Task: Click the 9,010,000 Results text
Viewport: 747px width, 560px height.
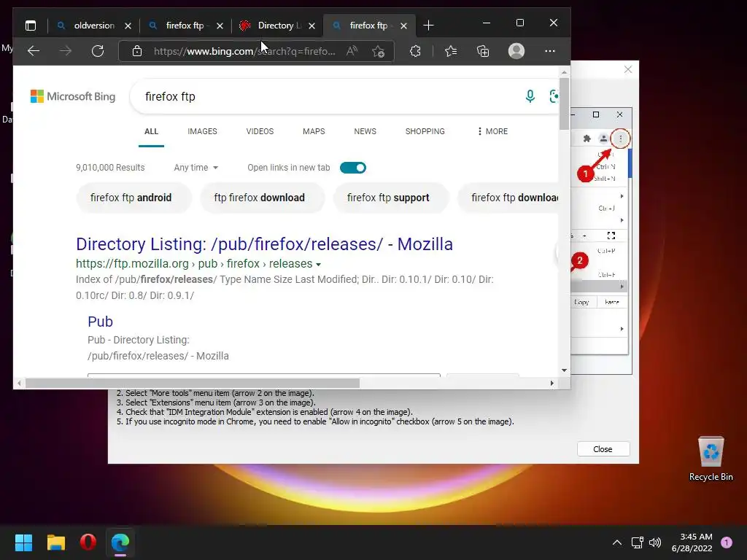Action: 110,168
